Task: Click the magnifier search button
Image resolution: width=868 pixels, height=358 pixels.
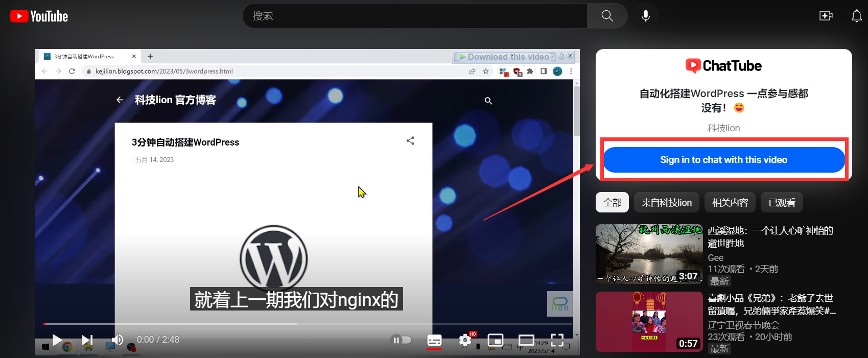Action: (607, 16)
